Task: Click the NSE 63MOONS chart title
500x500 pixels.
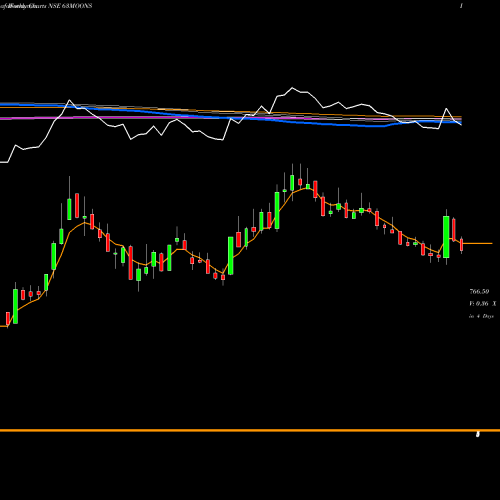Action: (x=47, y=6)
